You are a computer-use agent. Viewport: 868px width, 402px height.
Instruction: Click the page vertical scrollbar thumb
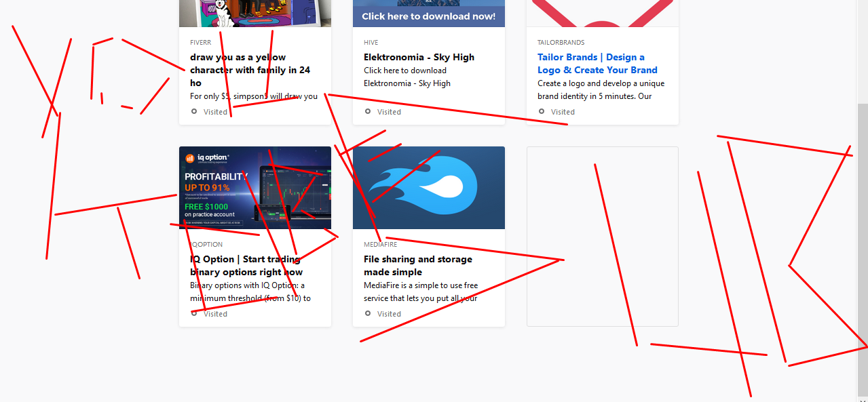click(863, 249)
